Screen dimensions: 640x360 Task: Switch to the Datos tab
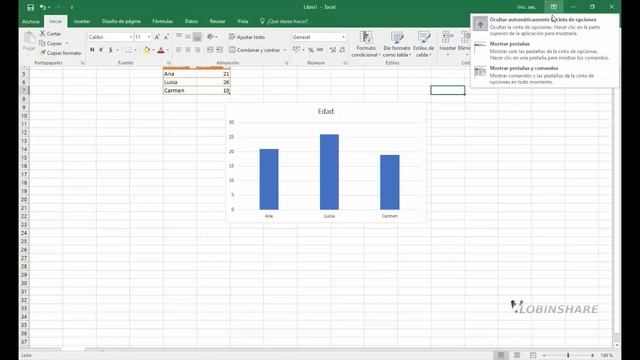tap(191, 21)
